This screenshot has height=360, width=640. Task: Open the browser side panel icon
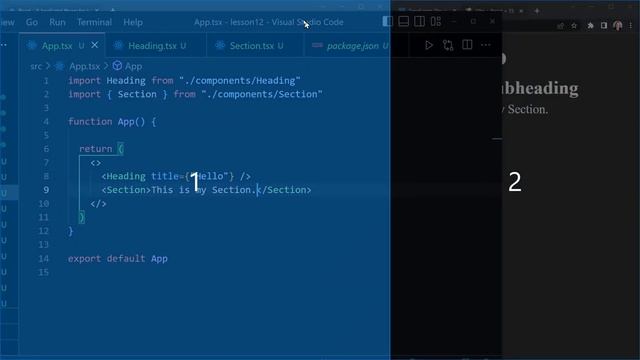click(604, 26)
